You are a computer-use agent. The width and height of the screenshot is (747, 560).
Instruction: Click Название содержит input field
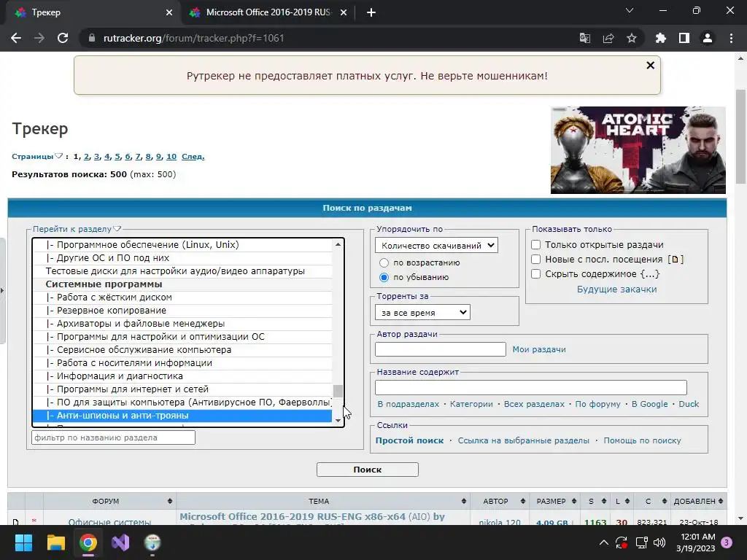click(531, 387)
